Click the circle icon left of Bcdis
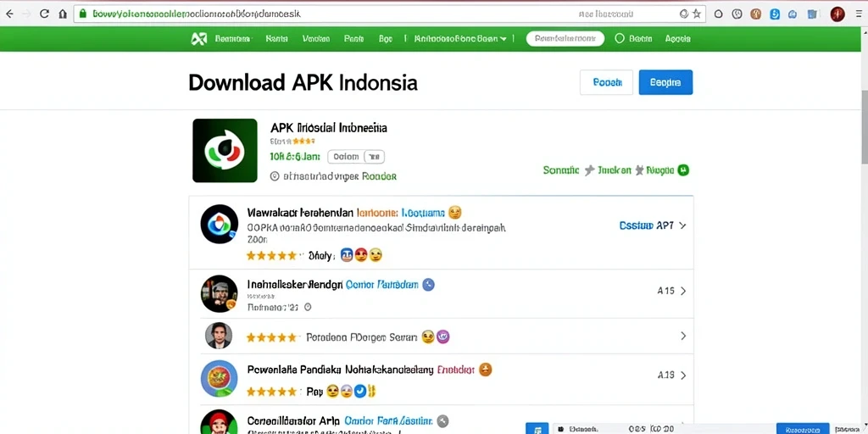868x434 pixels. [x=620, y=39]
